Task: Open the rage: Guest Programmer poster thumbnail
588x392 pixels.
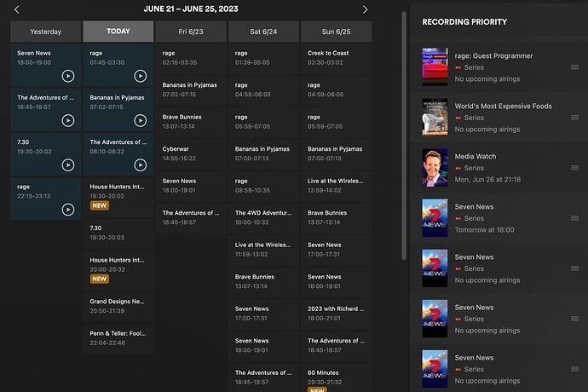Action: [435, 66]
